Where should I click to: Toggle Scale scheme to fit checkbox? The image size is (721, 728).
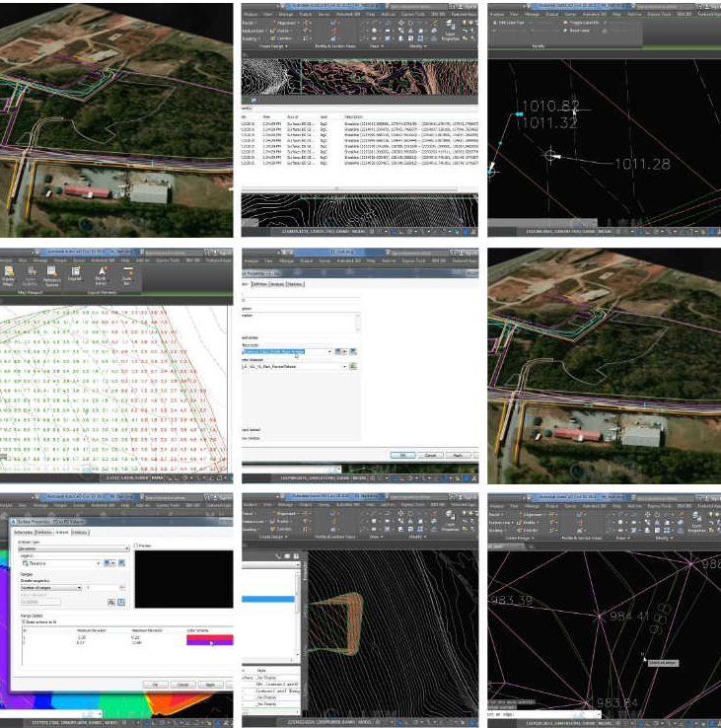coord(25,621)
